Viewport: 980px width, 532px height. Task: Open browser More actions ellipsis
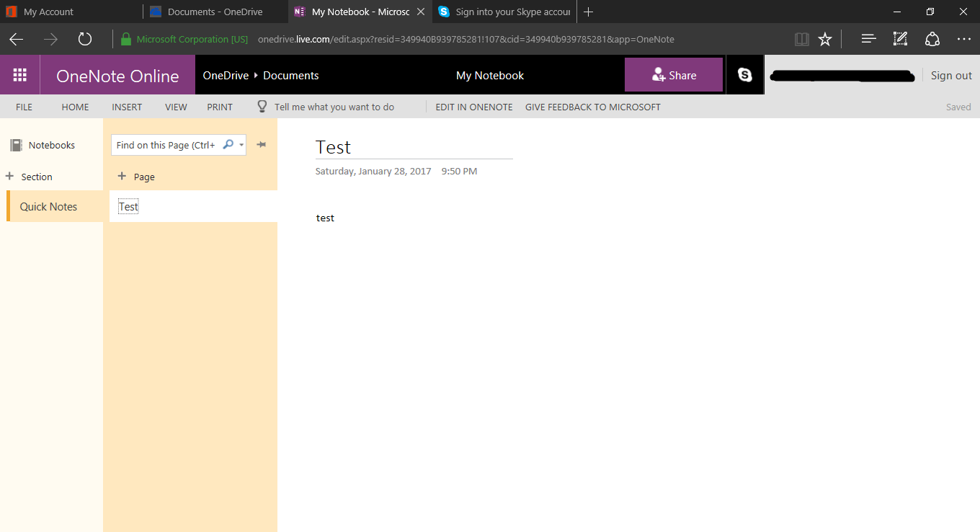pos(964,39)
